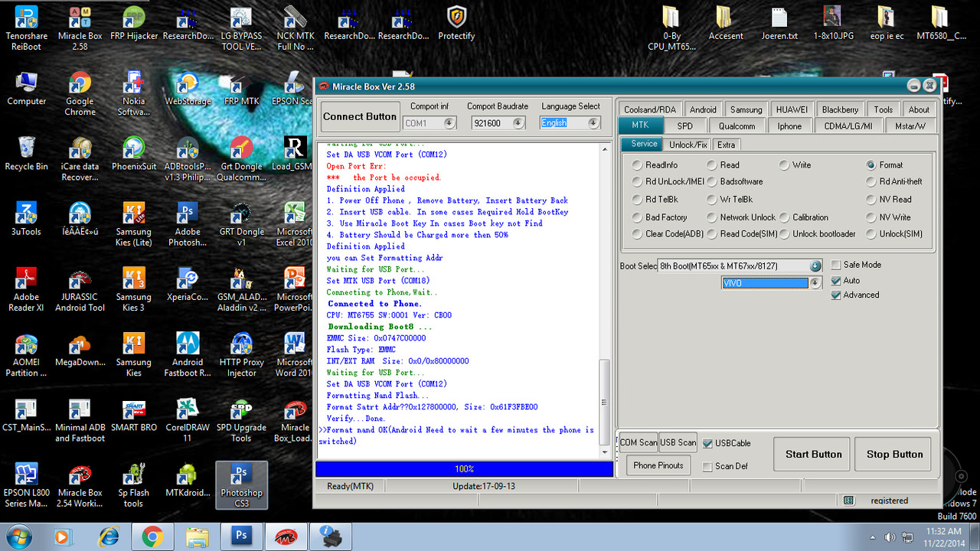Click the volume icon in the system tray

click(x=890, y=537)
